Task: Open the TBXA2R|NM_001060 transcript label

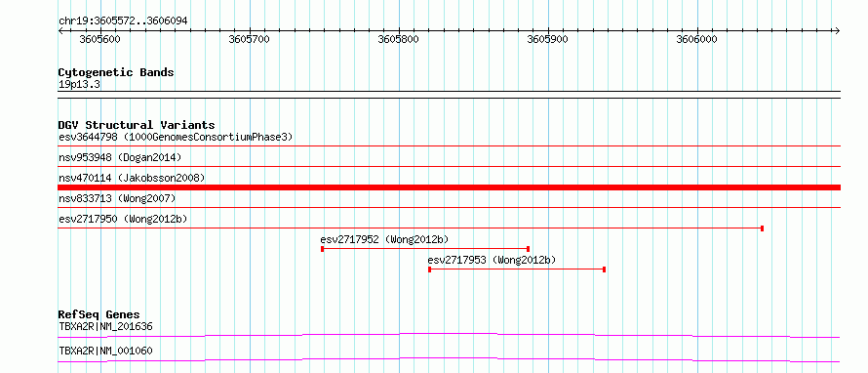Action: (x=105, y=351)
